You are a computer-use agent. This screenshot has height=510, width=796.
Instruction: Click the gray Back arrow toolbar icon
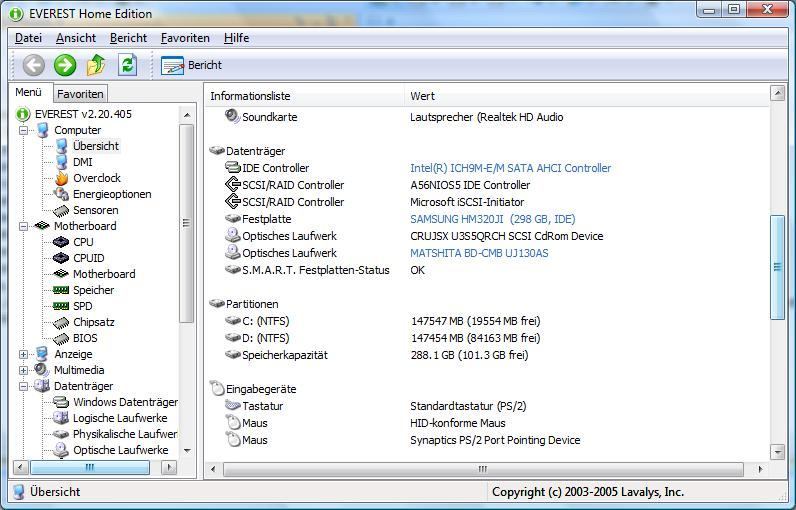34,65
